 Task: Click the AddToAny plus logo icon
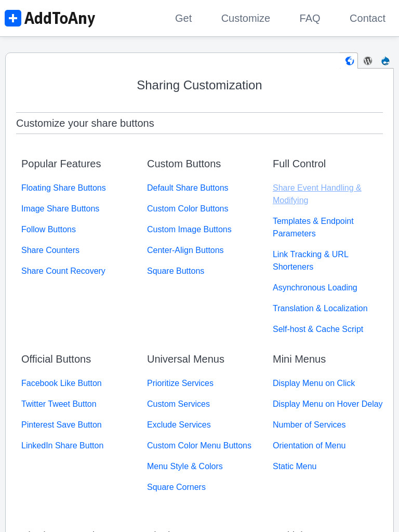tap(13, 18)
